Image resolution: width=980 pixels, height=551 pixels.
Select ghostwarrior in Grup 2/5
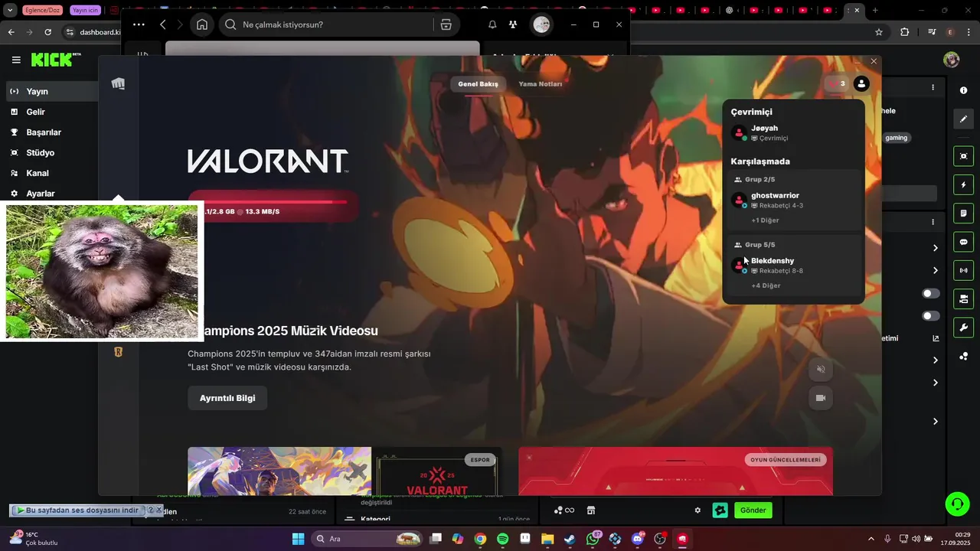(793, 201)
